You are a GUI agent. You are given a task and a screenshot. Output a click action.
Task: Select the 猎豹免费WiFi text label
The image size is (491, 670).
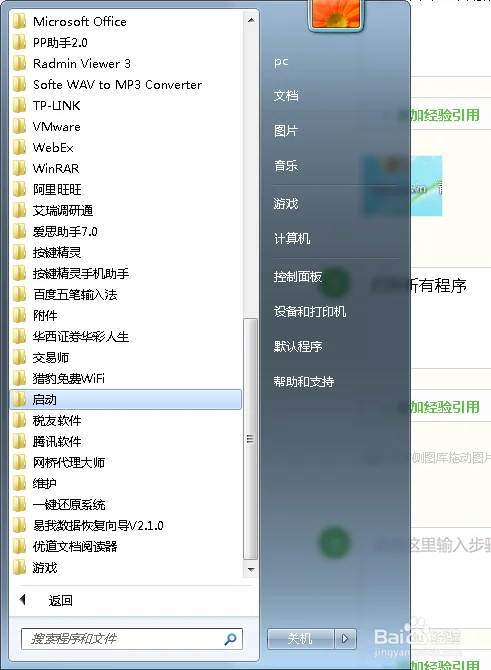tap(69, 378)
